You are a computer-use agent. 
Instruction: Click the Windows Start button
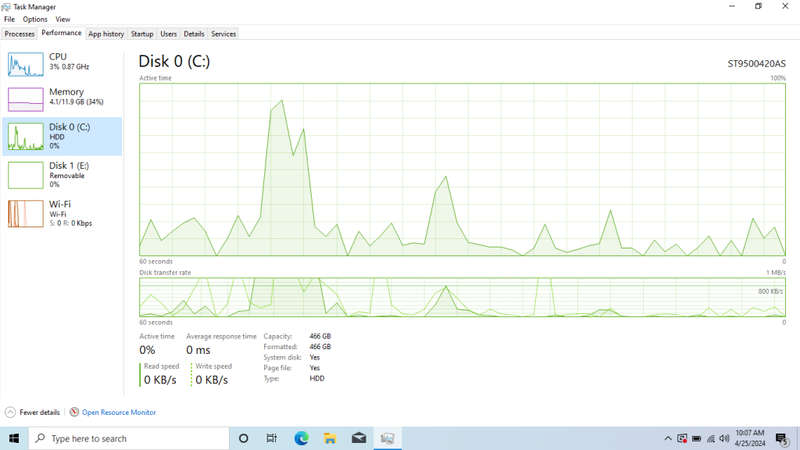[14, 438]
